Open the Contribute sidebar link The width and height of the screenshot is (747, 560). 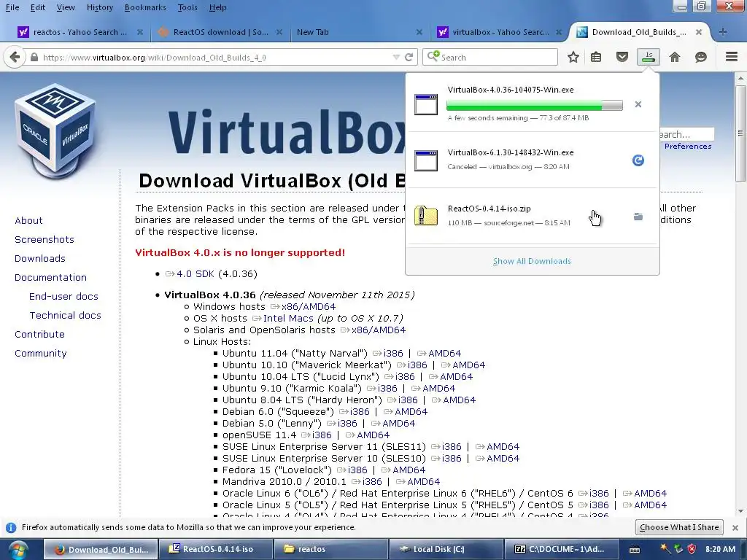coord(39,335)
